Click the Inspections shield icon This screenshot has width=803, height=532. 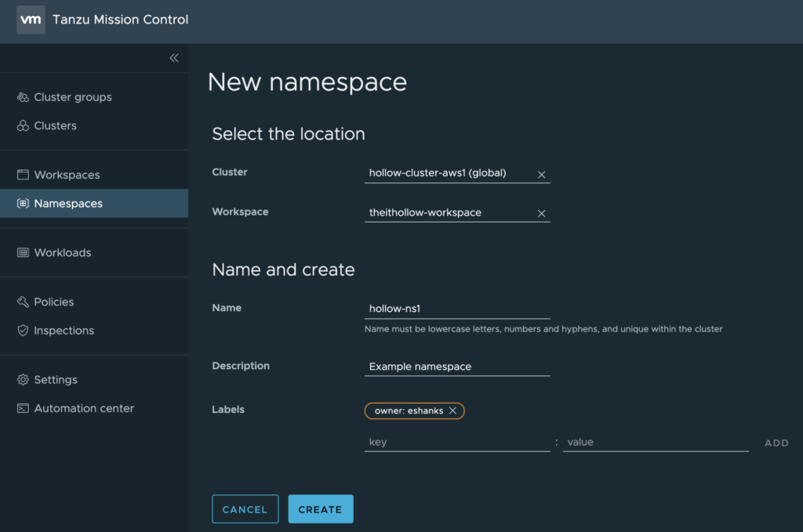click(23, 331)
